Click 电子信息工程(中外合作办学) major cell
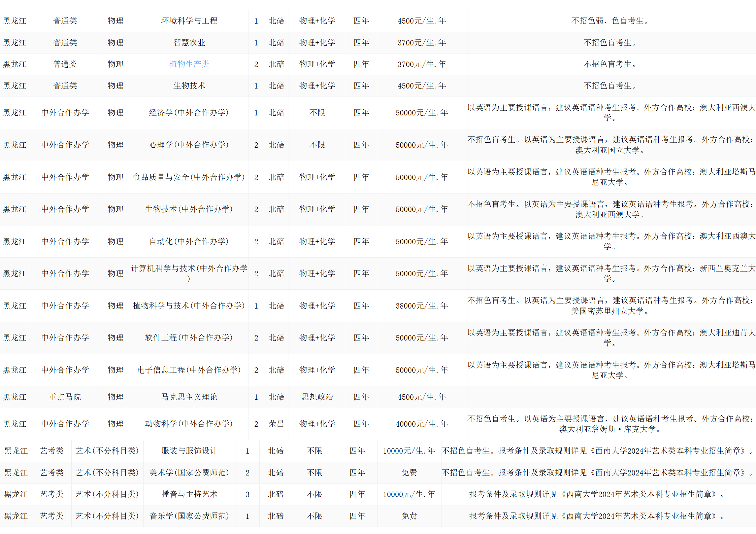 [x=189, y=370]
